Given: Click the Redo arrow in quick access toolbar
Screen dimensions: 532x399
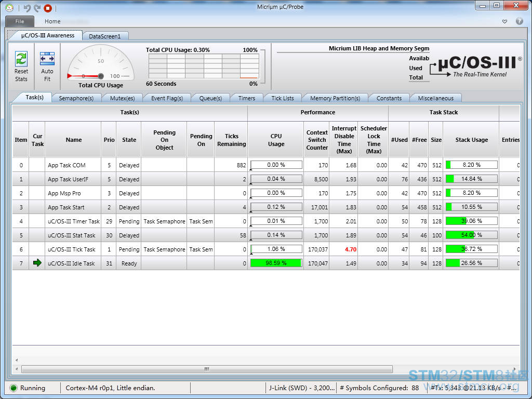Looking at the screenshot, I should tap(37, 8).
